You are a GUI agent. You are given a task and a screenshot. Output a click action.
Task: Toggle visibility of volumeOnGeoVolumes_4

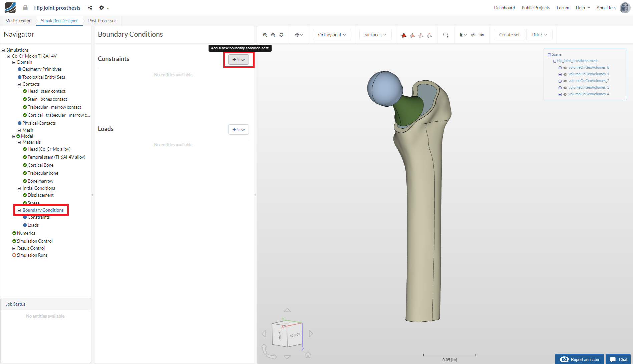[x=565, y=94]
